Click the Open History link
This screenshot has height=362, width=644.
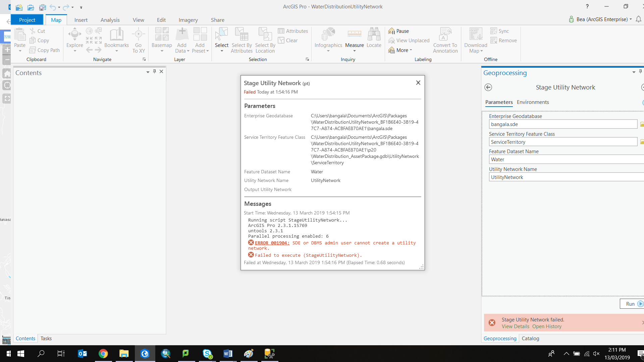pos(547,326)
